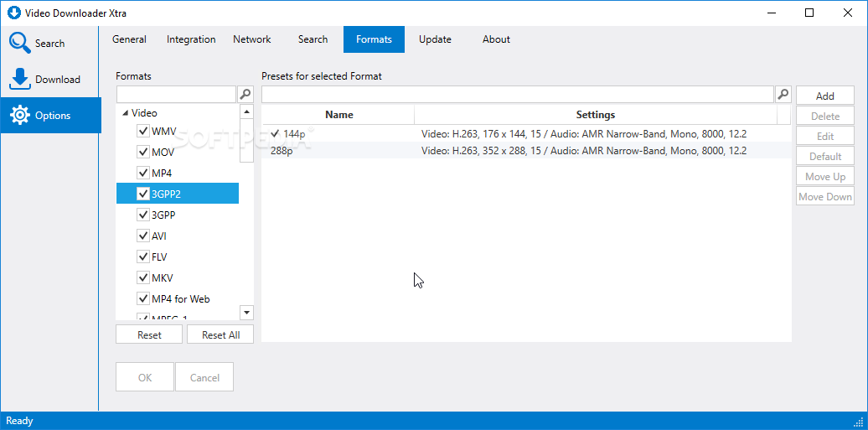Click the magnifier icon beside Formats filter box

click(245, 94)
